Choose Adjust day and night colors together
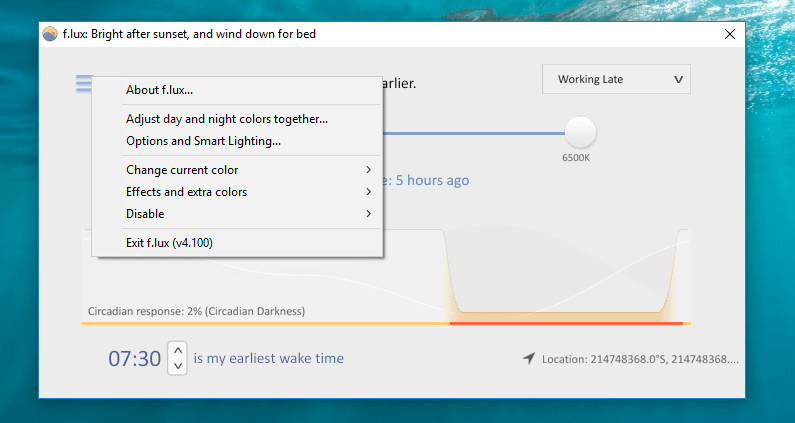This screenshot has width=795, height=423. coord(237,119)
